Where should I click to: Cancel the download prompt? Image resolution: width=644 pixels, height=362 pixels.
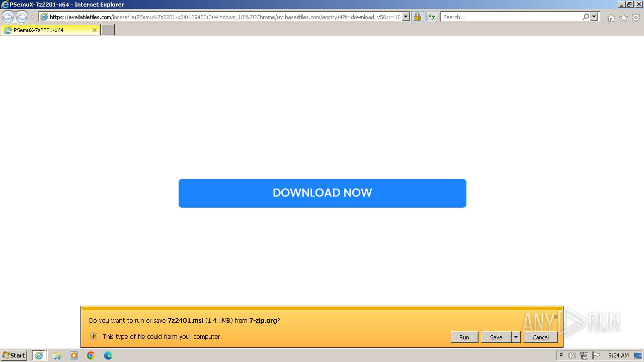click(540, 337)
